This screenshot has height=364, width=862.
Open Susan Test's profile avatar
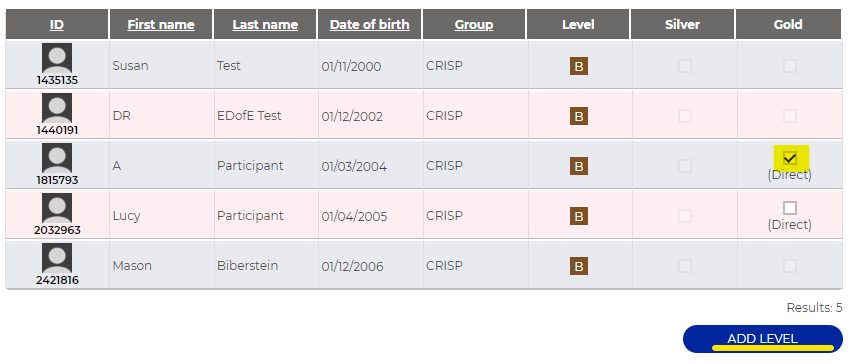pyautogui.click(x=57, y=58)
